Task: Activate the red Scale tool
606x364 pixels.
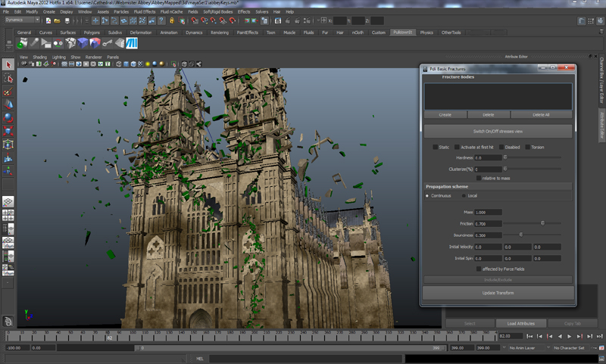Action: pyautogui.click(x=8, y=131)
